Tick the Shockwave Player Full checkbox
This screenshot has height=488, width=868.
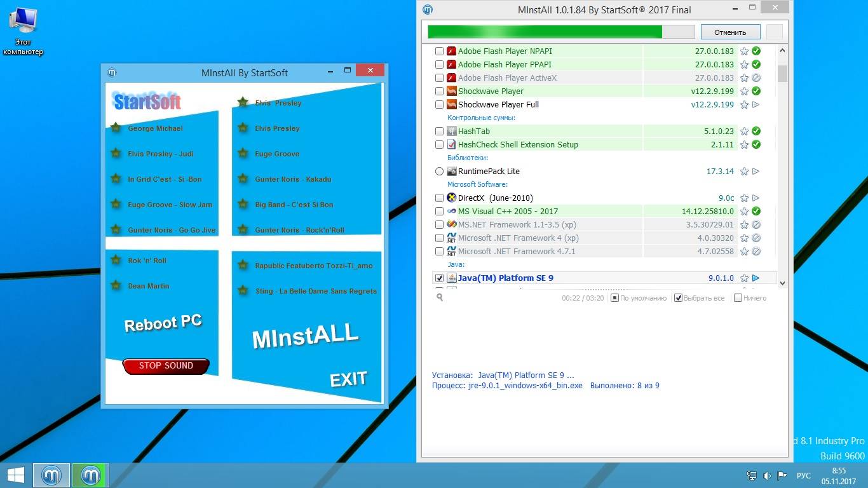click(x=439, y=104)
